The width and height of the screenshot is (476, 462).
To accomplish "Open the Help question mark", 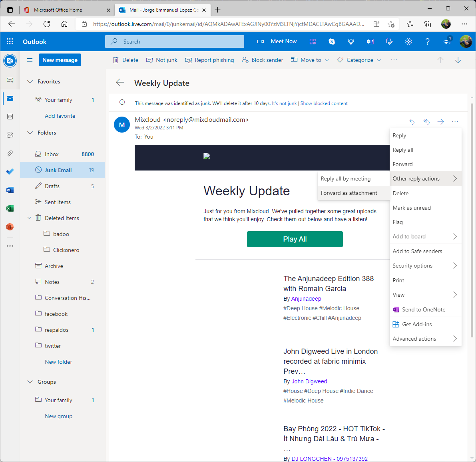I will pyautogui.click(x=427, y=42).
